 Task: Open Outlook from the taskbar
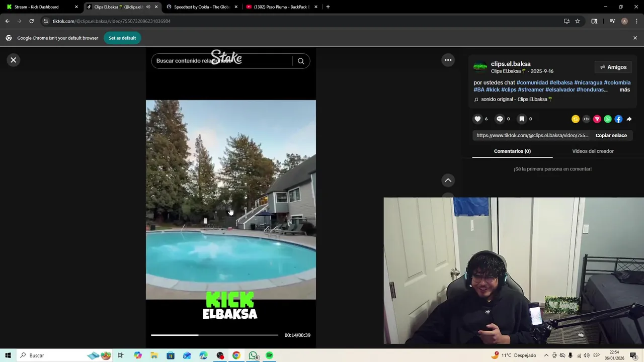click(x=187, y=355)
